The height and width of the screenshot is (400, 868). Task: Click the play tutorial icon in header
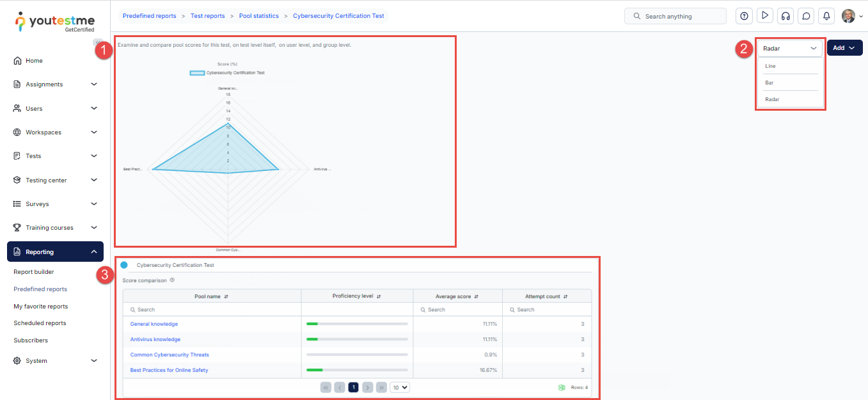[x=764, y=16]
